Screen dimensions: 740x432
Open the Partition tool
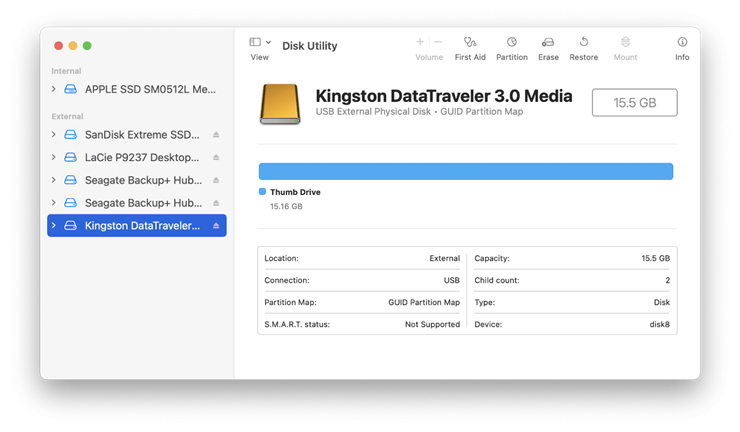pyautogui.click(x=512, y=42)
